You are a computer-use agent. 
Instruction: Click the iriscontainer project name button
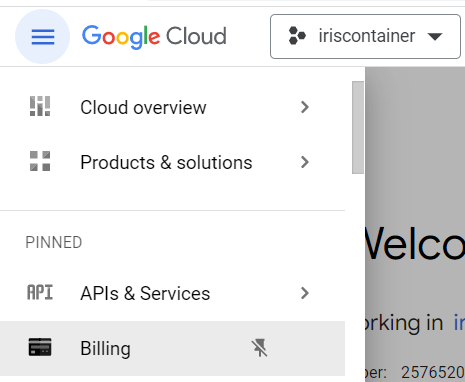click(x=366, y=36)
